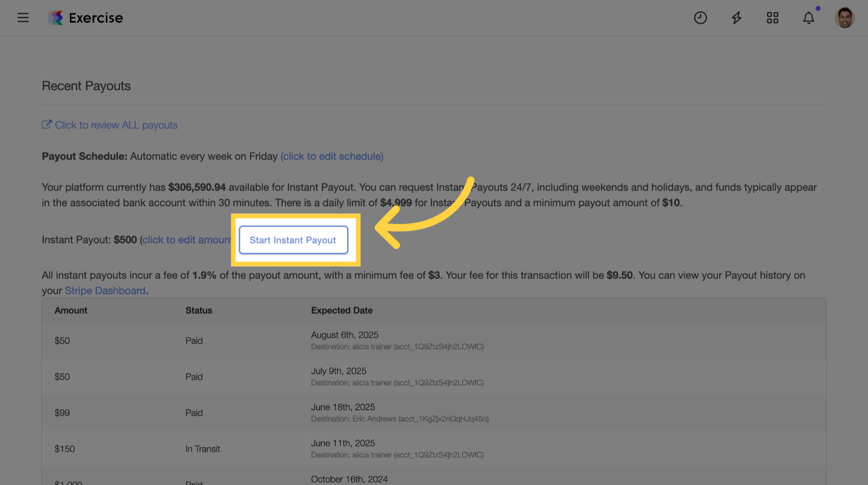Open the Stripe Dashboard link
Image resolution: width=868 pixels, height=485 pixels.
pyautogui.click(x=105, y=291)
